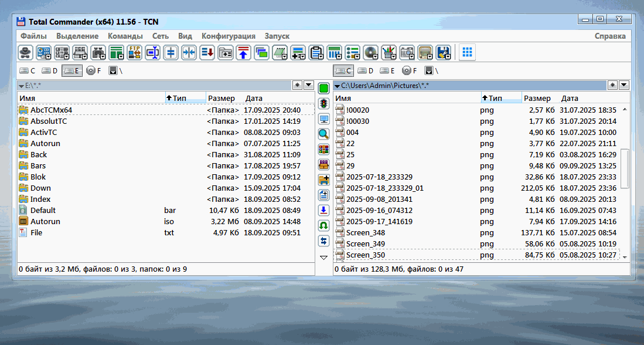Open the Сеть menu

160,36
